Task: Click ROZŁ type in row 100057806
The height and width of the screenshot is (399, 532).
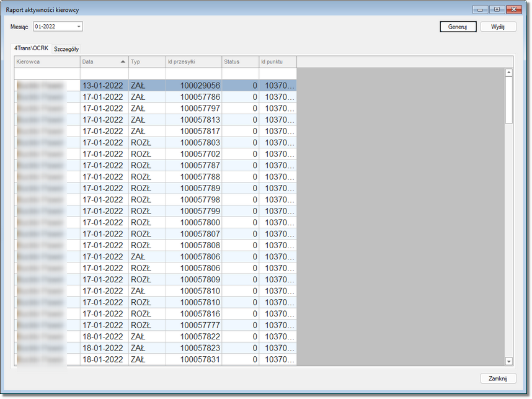Action: click(x=147, y=268)
